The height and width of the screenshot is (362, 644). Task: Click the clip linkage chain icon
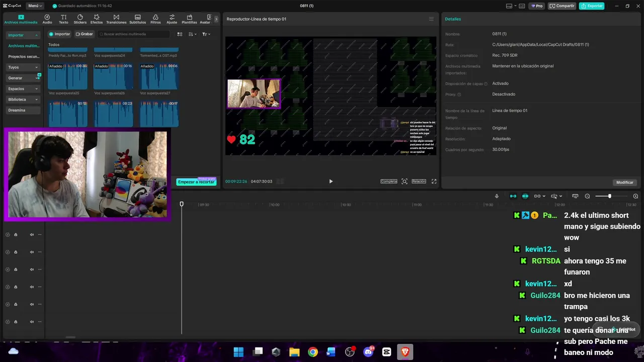coord(537,196)
